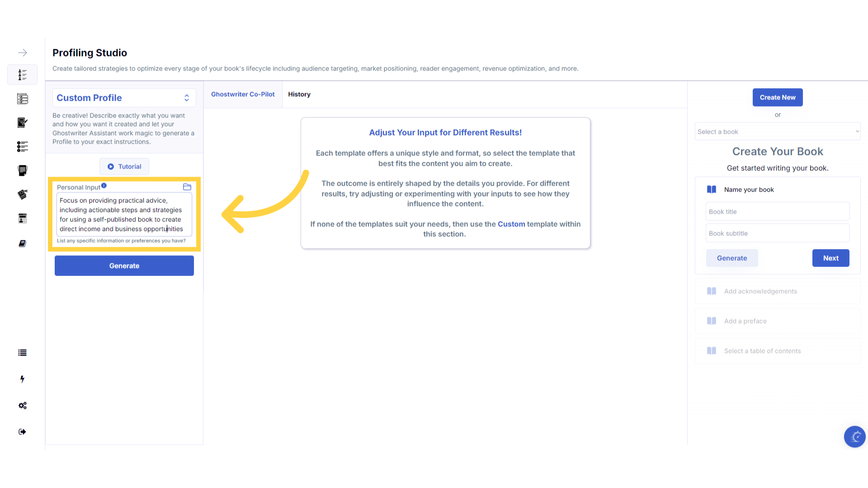Open settings gears icon in sidebar

[22, 405]
